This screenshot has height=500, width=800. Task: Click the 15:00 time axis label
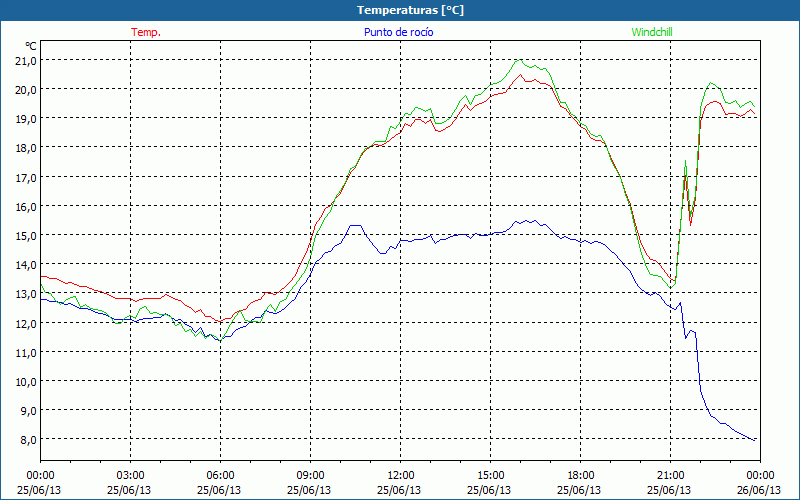(491, 476)
